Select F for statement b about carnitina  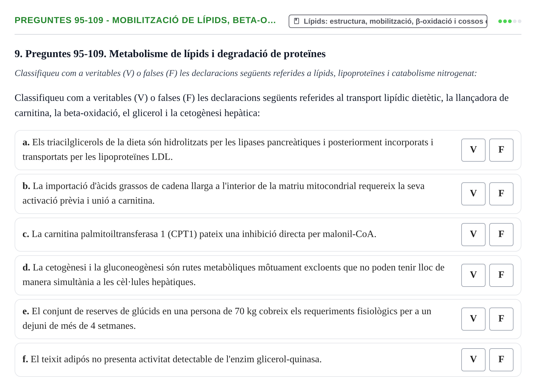[501, 194]
